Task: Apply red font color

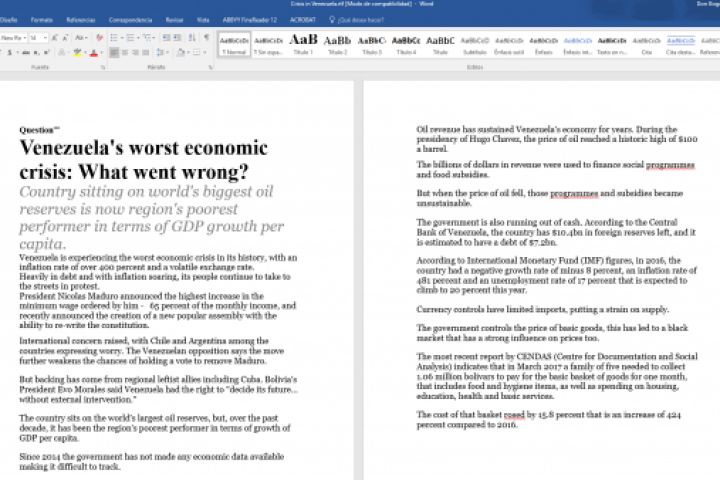Action: pos(94,53)
